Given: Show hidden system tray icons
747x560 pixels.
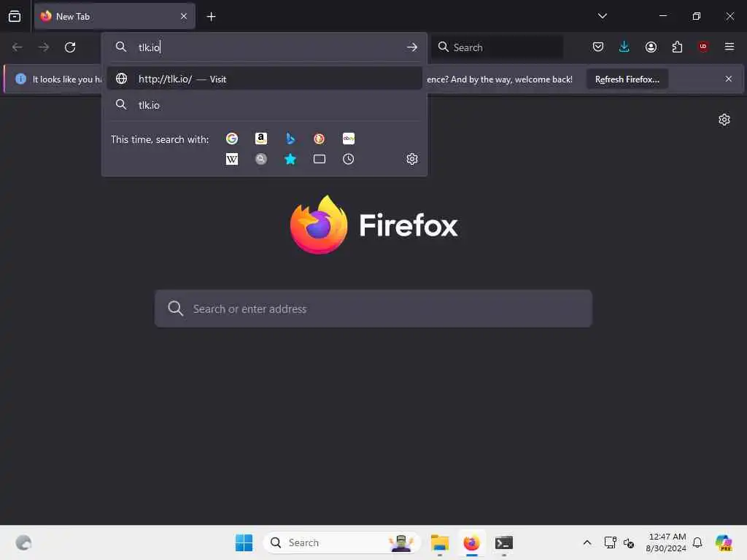Looking at the screenshot, I should click(x=587, y=542).
